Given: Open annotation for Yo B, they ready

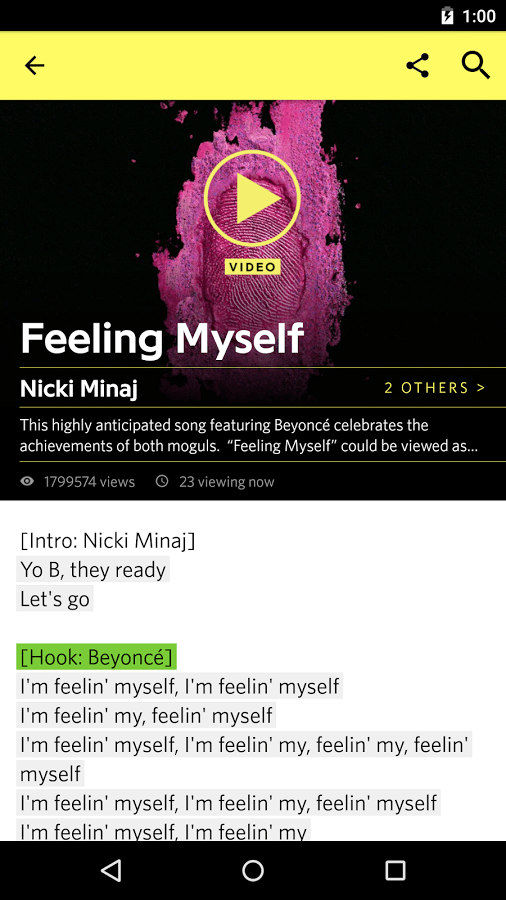Looking at the screenshot, I should pos(93,570).
